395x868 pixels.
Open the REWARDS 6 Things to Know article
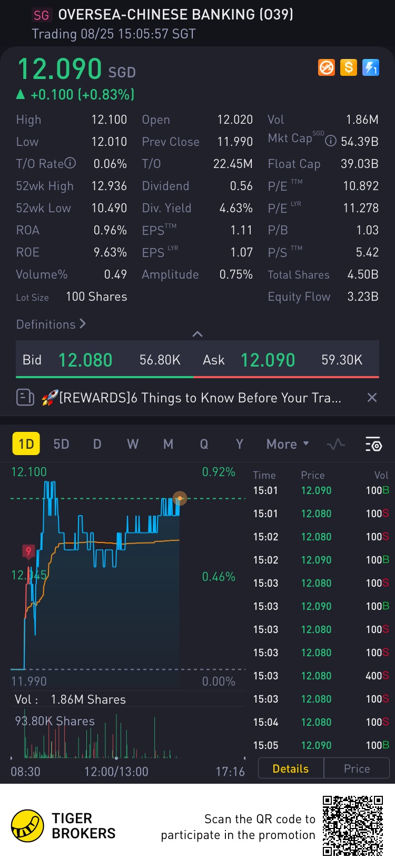pos(191,398)
